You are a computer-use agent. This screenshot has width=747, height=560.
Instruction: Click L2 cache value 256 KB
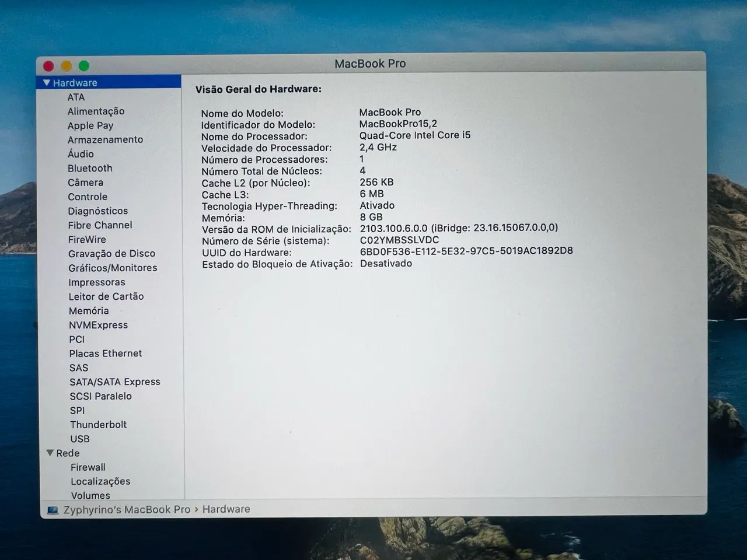click(x=376, y=182)
